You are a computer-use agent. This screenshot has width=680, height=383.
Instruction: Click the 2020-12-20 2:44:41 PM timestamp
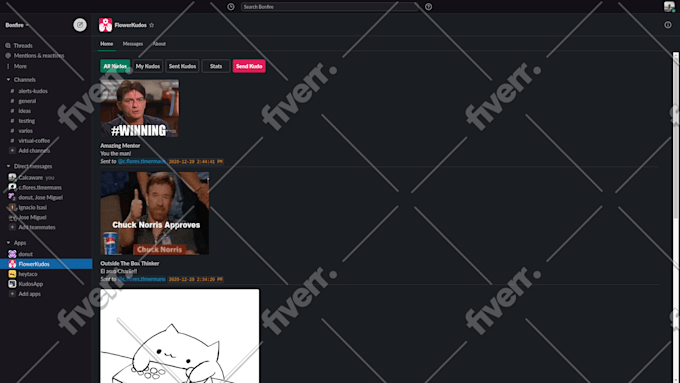click(x=196, y=161)
